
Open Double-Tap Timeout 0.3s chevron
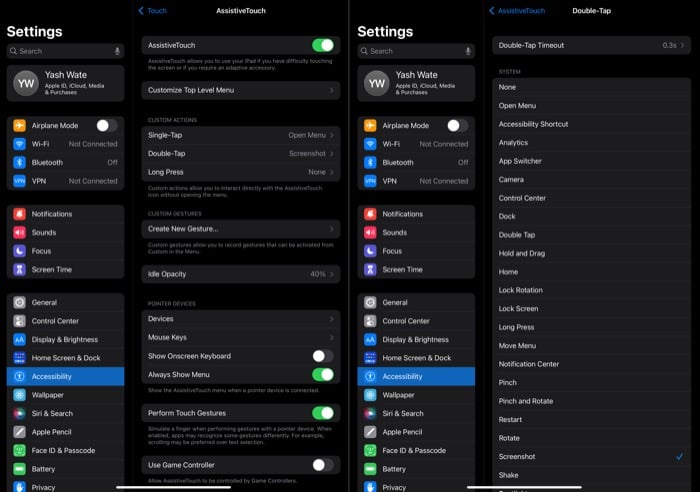coord(683,45)
